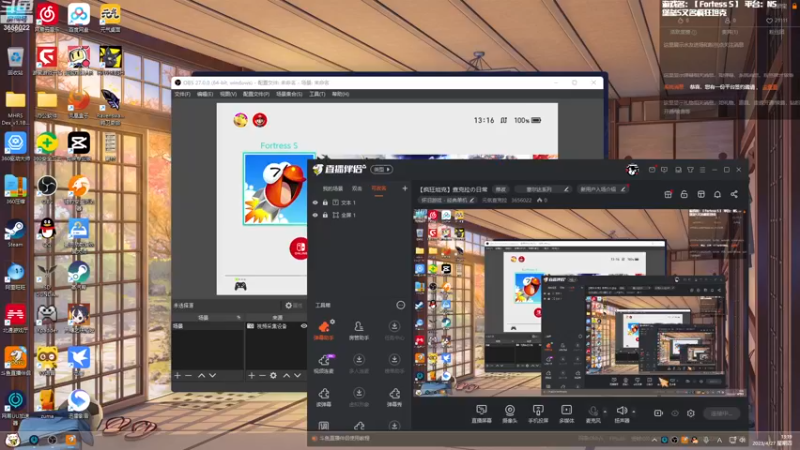Switch to the 双击 scene tab

pos(357,189)
